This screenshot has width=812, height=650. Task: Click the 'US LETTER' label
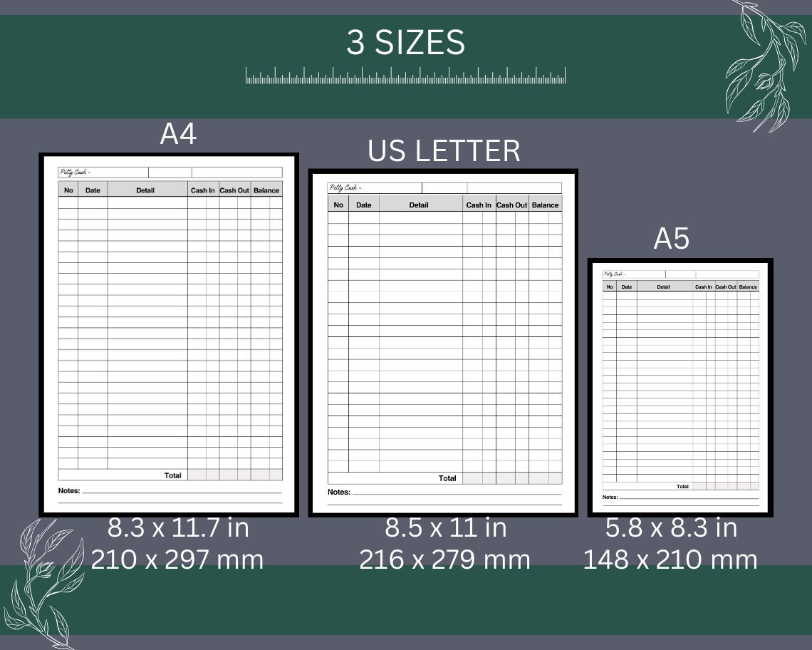[444, 151]
